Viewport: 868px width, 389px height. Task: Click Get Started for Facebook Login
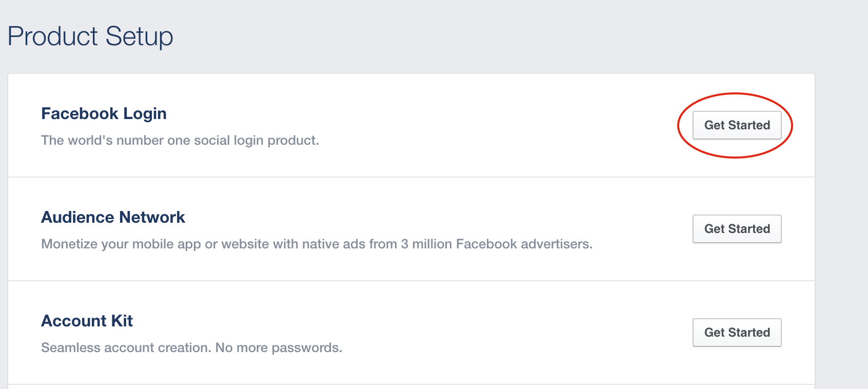(x=737, y=125)
